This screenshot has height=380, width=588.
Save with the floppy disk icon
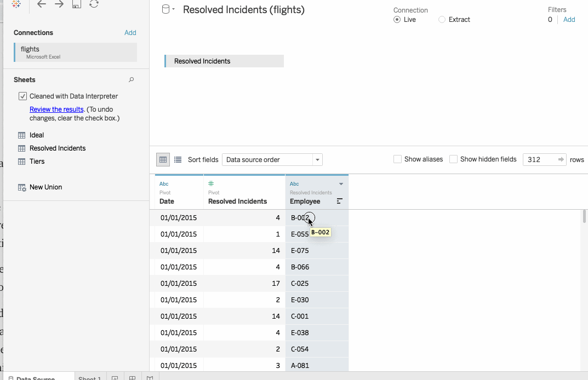(x=77, y=4)
